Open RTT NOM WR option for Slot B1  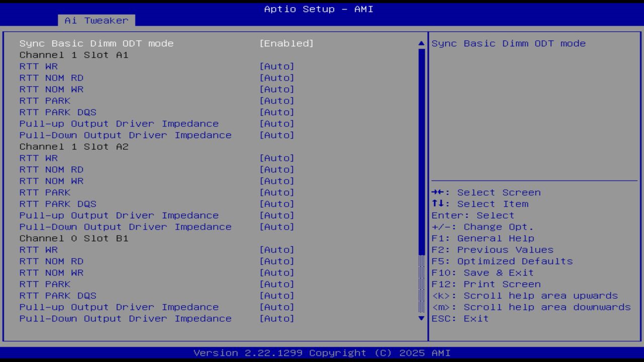point(51,273)
